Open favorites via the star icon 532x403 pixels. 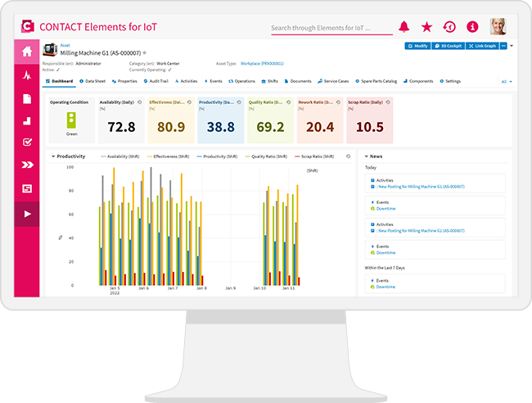pos(426,27)
